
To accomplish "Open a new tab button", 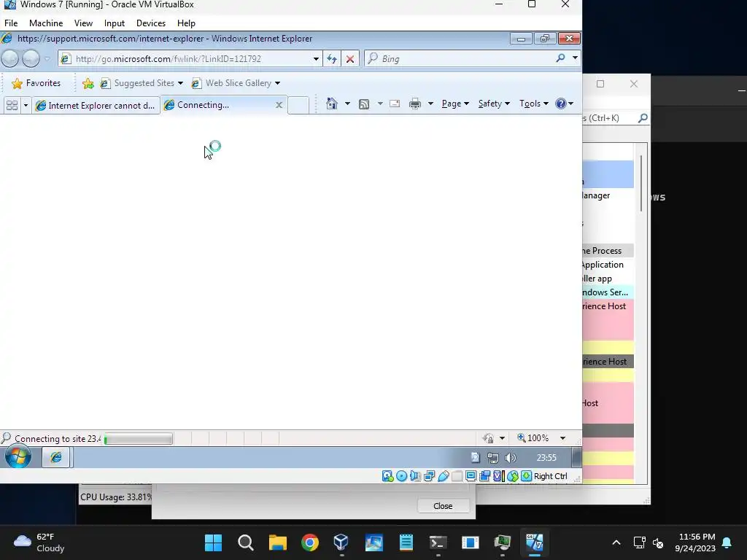I will point(298,105).
